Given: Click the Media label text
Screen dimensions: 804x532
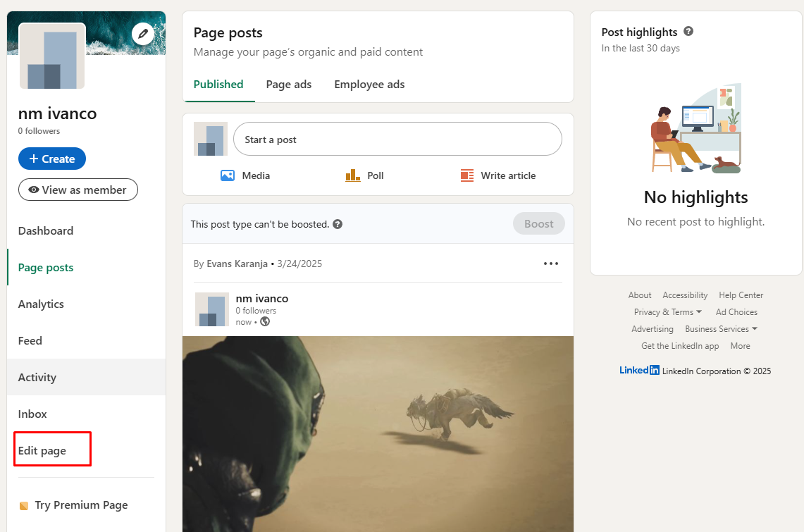Looking at the screenshot, I should [256, 175].
